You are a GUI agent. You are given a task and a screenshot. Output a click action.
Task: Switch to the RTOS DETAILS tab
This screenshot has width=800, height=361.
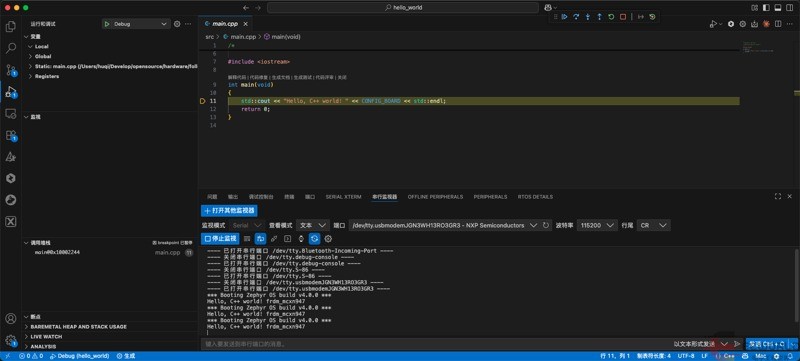535,197
